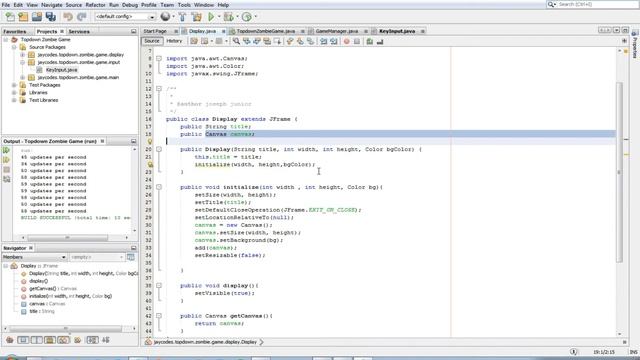Collapse the Source Packages tree node

pyautogui.click(x=14, y=47)
